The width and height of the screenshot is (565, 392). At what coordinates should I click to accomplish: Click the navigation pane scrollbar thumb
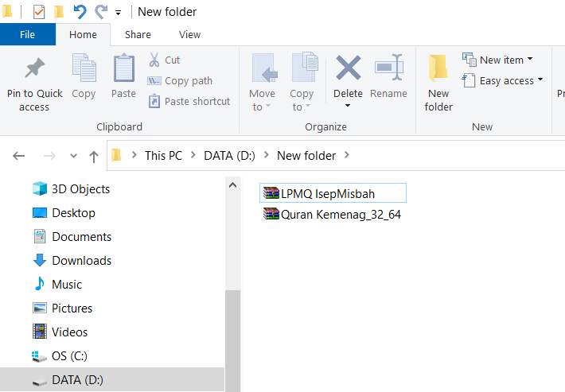(x=233, y=340)
